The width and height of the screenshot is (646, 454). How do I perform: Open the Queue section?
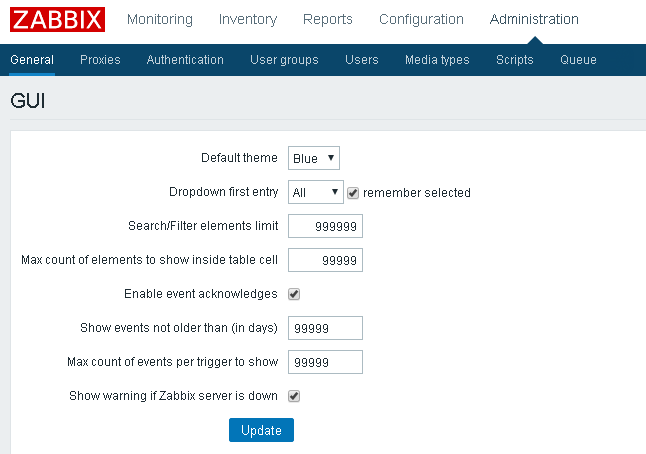click(578, 60)
